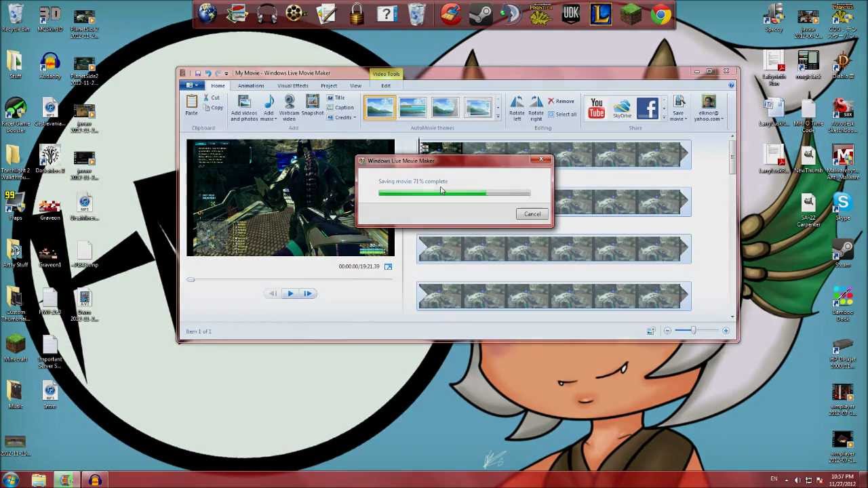Share the movie to SkyDrive
Viewport: 868px width, 488px height.
click(x=622, y=108)
